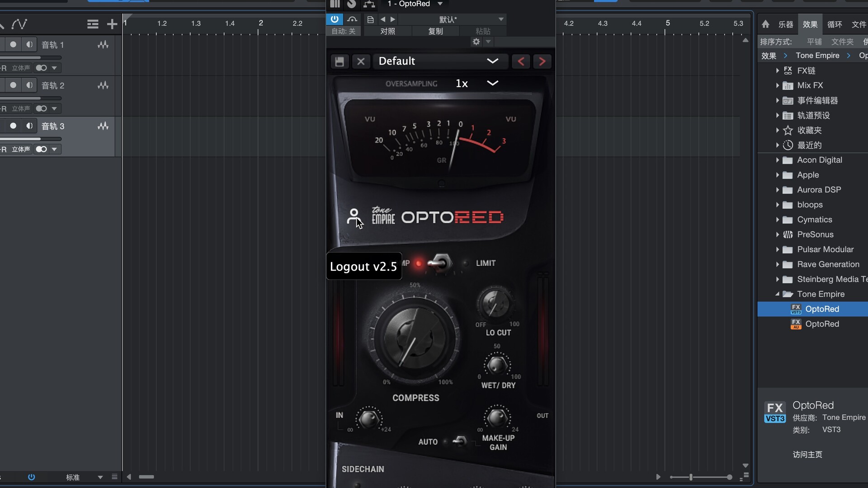Image resolution: width=868 pixels, height=488 pixels.
Task: Open the 1 - OptoRed plugin selector dropdown
Action: coord(415,4)
